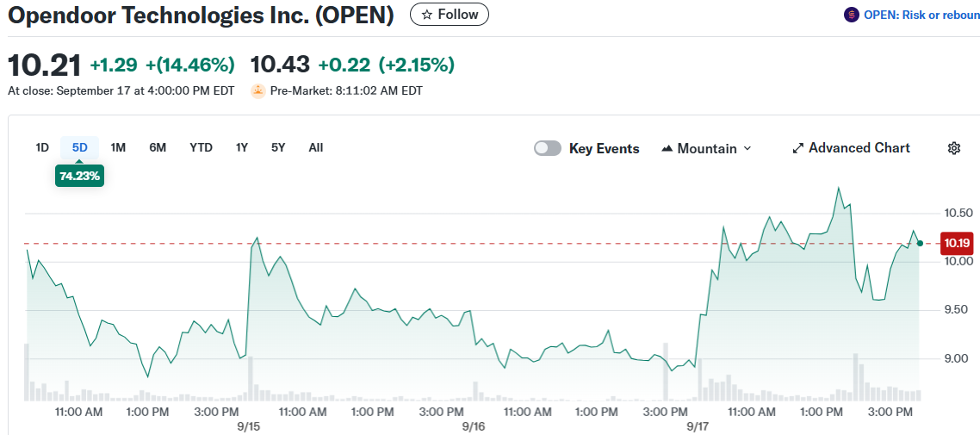Open the Mountain chart type dropdown
The image size is (980, 435).
[x=706, y=148]
